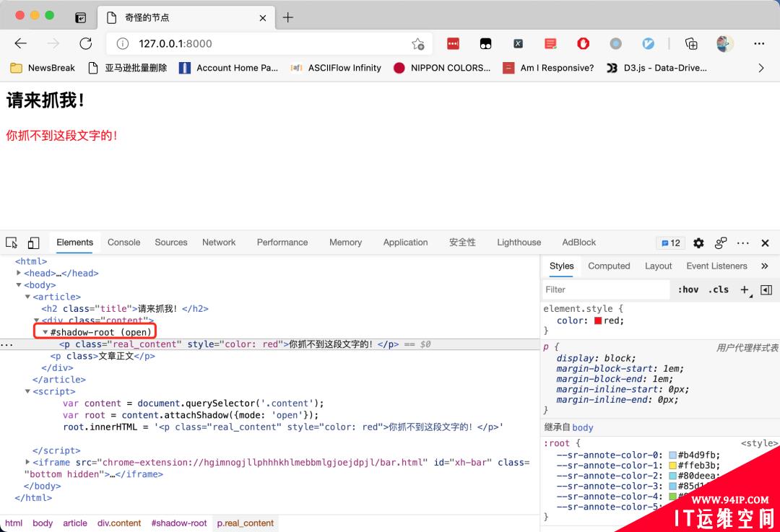The width and height of the screenshot is (780, 532).
Task: Toggle the computed styles sidebar pane
Action: (766, 290)
